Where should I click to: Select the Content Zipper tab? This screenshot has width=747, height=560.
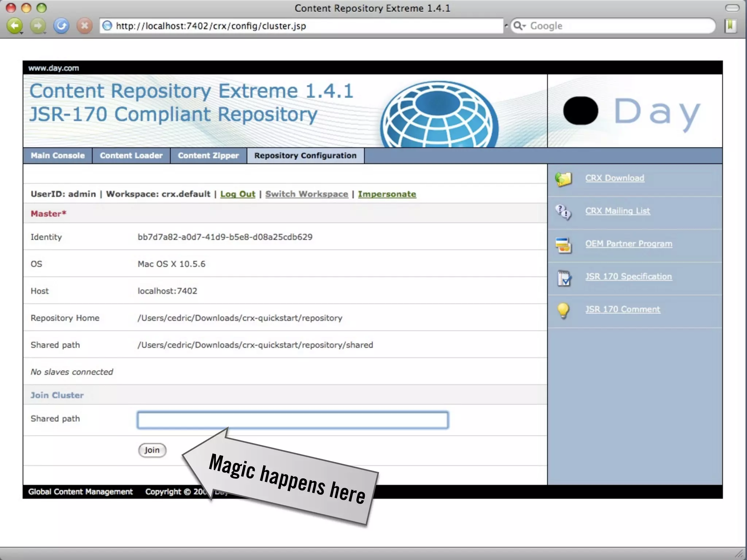click(208, 156)
